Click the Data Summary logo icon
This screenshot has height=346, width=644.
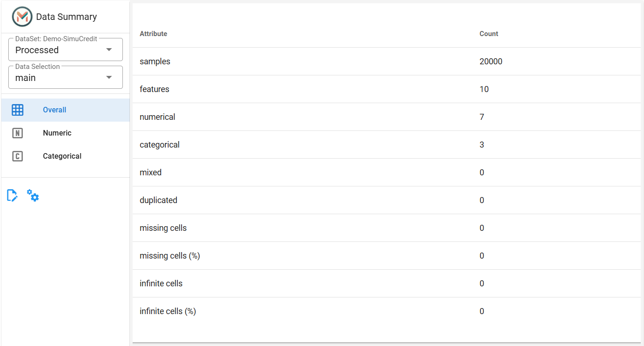(x=22, y=17)
